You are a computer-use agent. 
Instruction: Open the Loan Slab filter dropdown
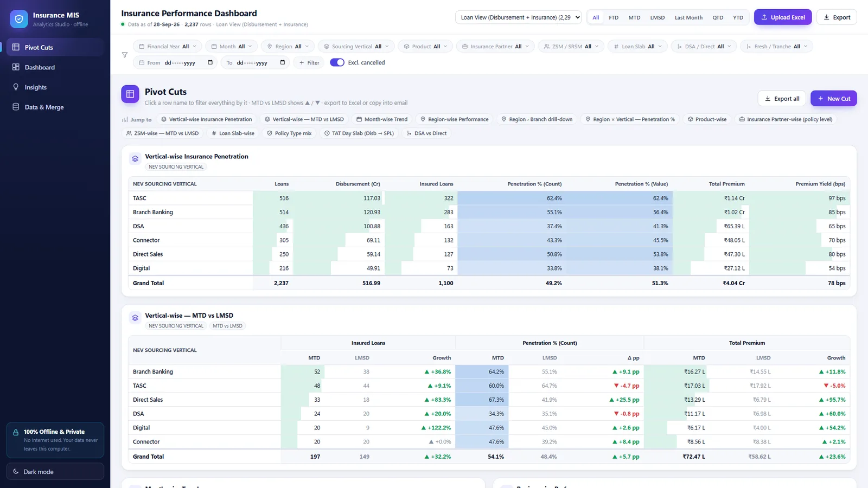(637, 47)
